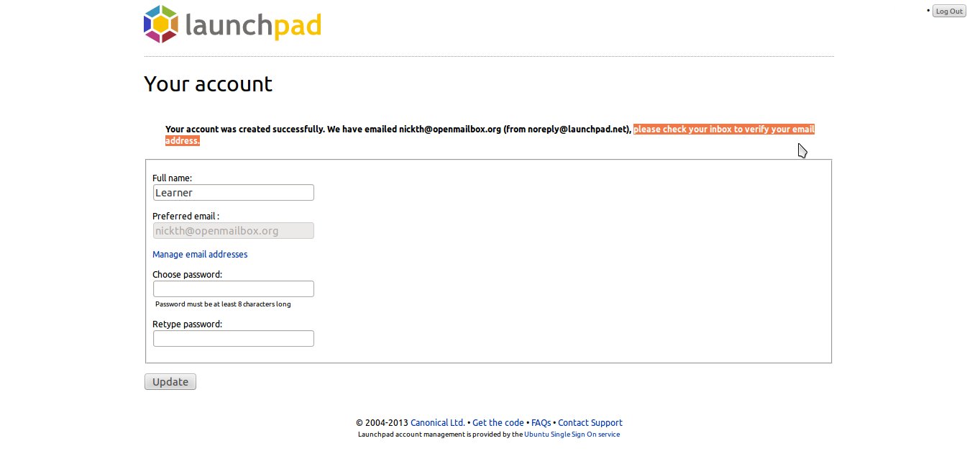980x464 pixels.
Task: Visit the Ubuntu Single Sign On service link
Action: coord(572,435)
